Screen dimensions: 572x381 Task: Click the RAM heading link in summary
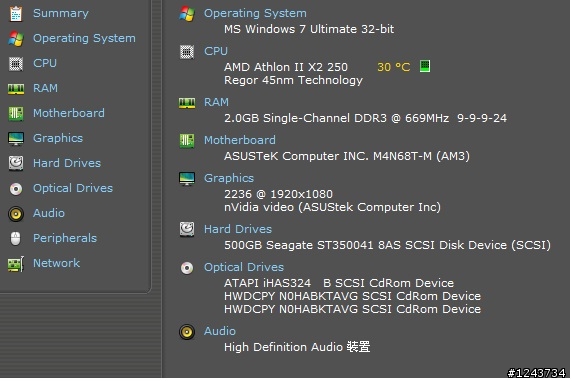[216, 103]
